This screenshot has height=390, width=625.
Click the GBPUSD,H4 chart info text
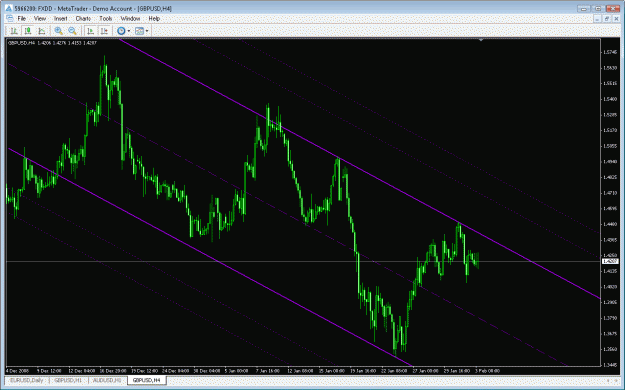click(x=52, y=43)
